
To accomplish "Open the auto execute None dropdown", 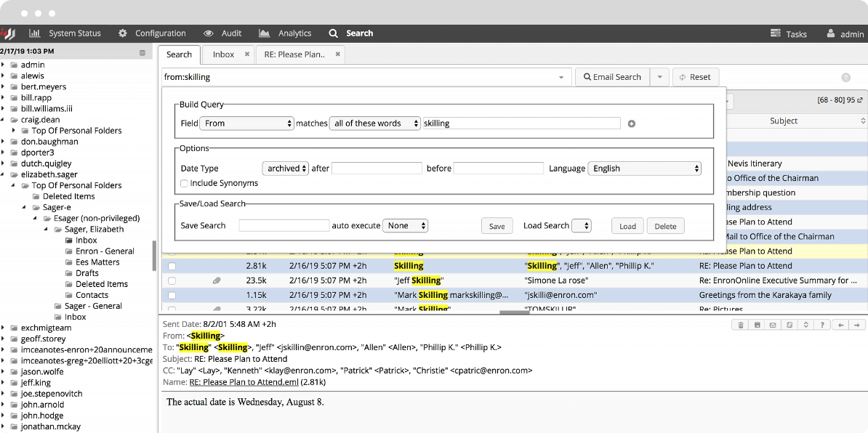I will [x=405, y=225].
